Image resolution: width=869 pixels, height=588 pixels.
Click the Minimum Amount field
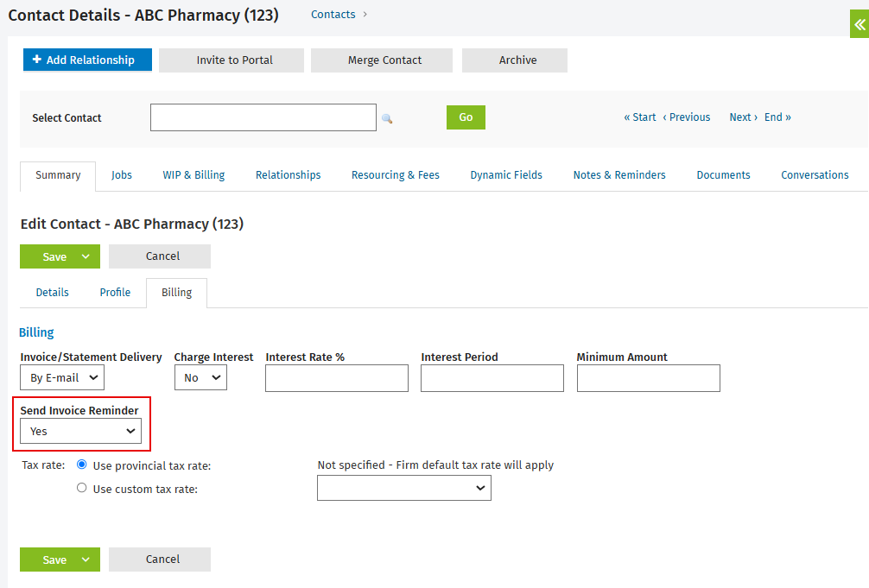[x=649, y=378]
